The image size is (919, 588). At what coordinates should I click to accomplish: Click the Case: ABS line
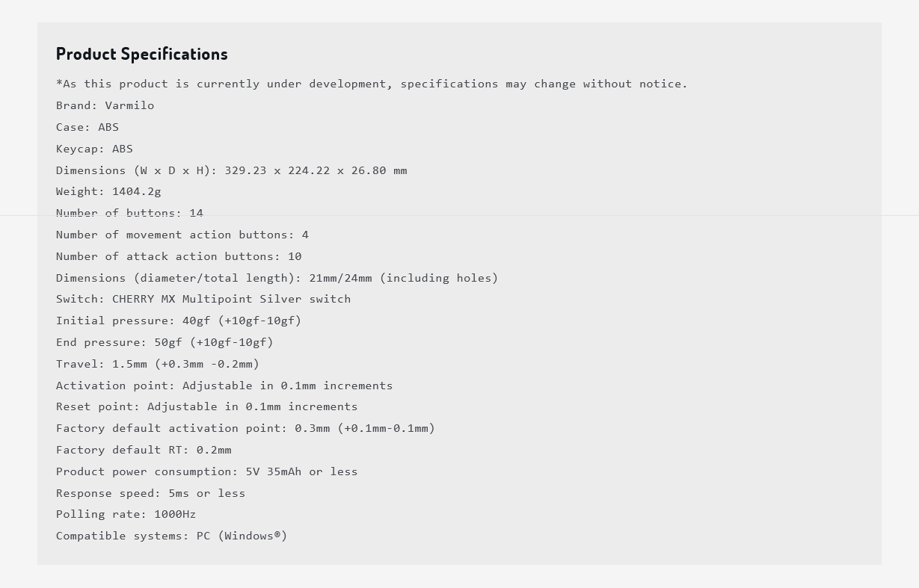(87, 127)
